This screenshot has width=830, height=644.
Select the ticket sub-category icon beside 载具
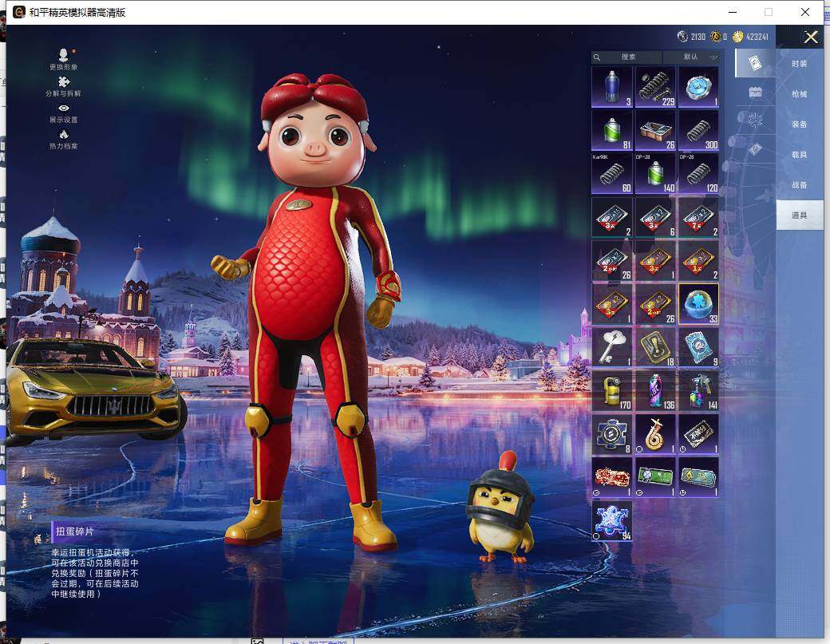[755, 149]
